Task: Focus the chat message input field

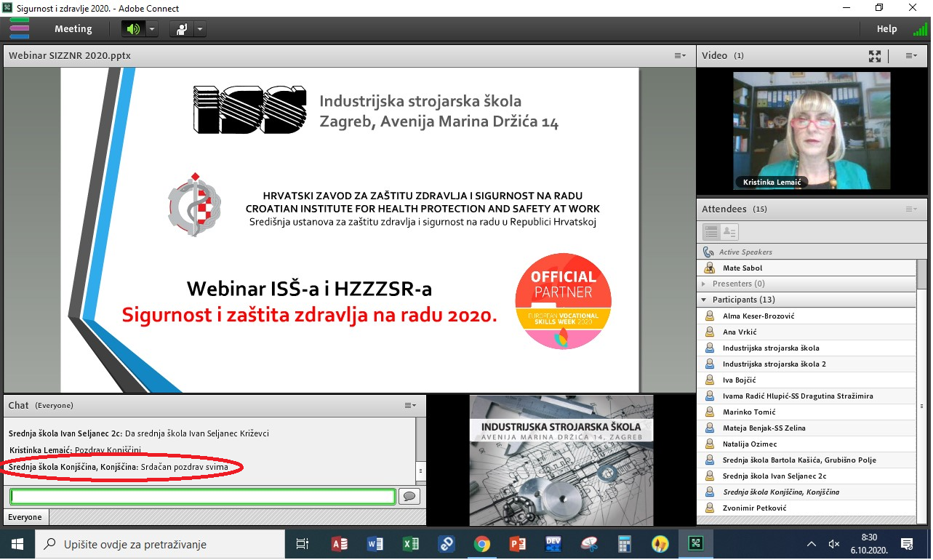Action: 203,497
